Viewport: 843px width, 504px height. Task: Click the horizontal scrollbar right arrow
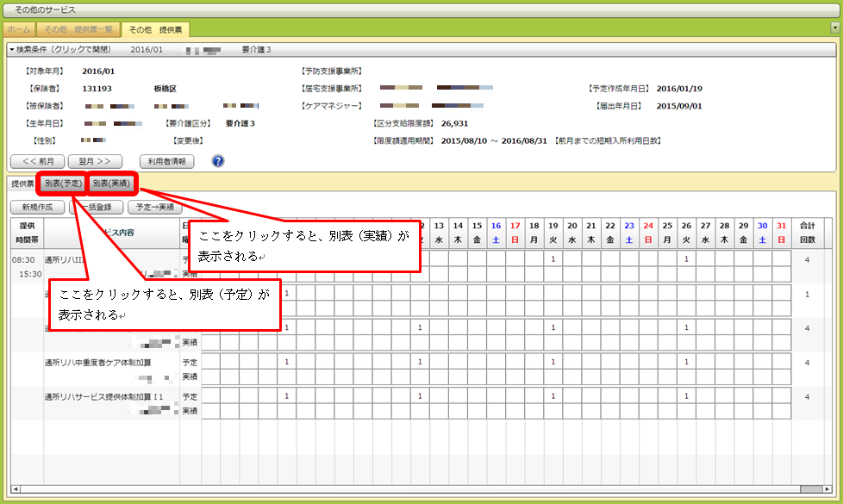pyautogui.click(x=827, y=489)
